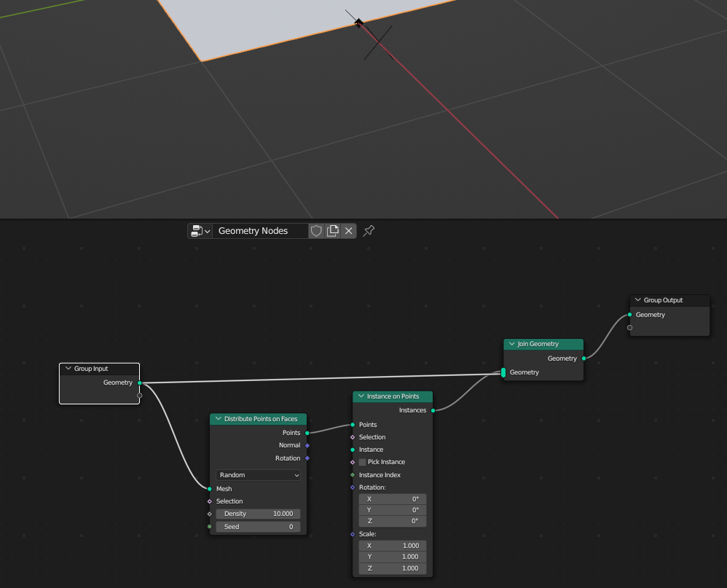Enable the Pick Instance checkbox
This screenshot has width=727, height=588.
click(x=363, y=462)
